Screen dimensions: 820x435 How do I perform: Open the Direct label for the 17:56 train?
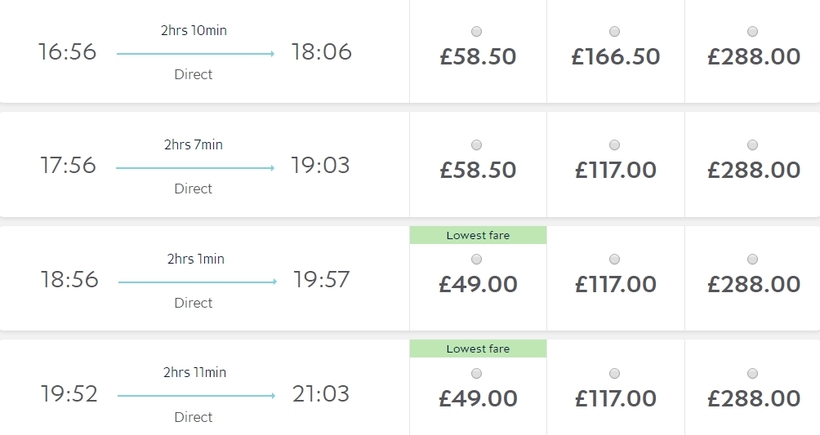tap(194, 188)
